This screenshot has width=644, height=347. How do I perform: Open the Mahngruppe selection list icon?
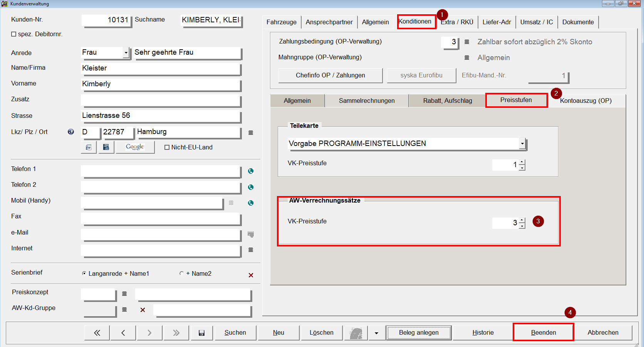pyautogui.click(x=467, y=58)
